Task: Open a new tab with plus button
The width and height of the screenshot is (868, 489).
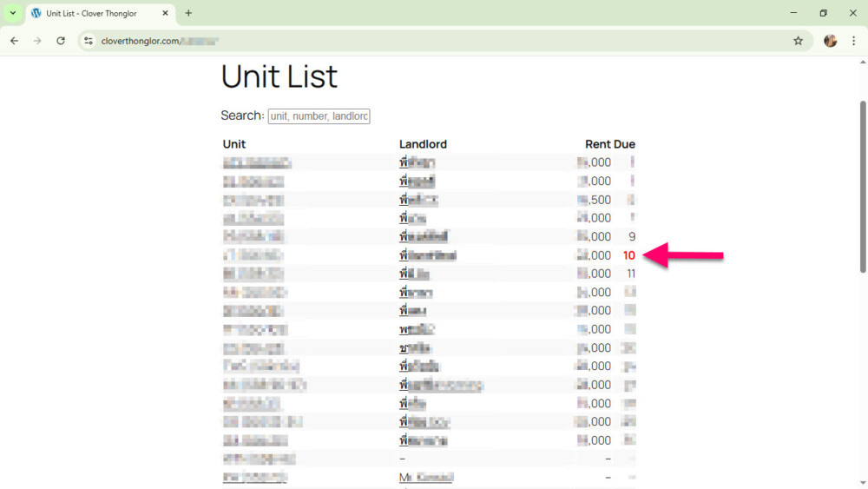Action: [x=188, y=13]
